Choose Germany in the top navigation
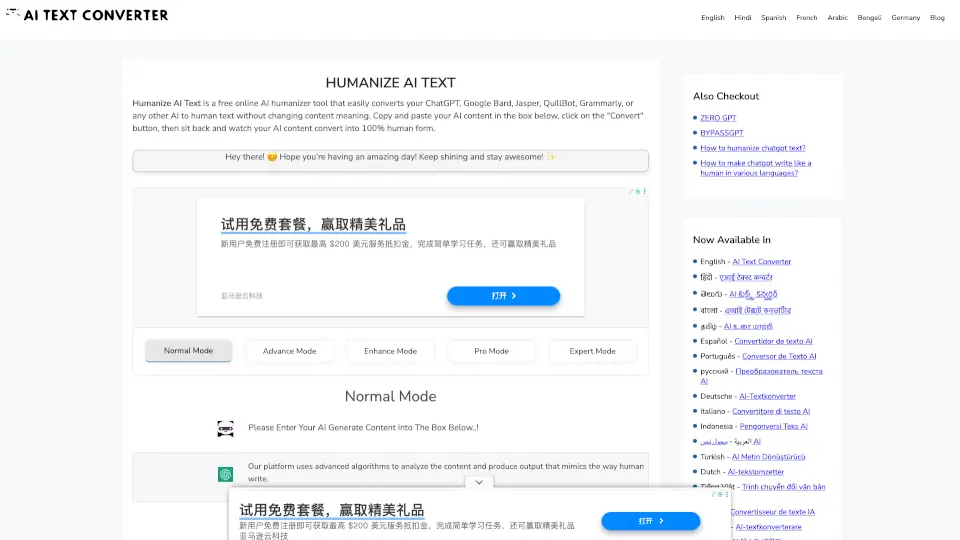The width and height of the screenshot is (960, 540). click(x=906, y=18)
